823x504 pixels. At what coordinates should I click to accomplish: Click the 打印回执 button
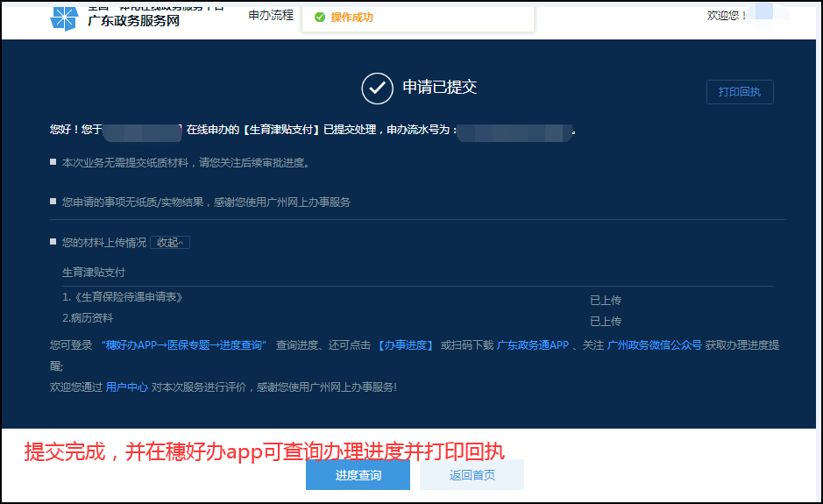[x=740, y=92]
